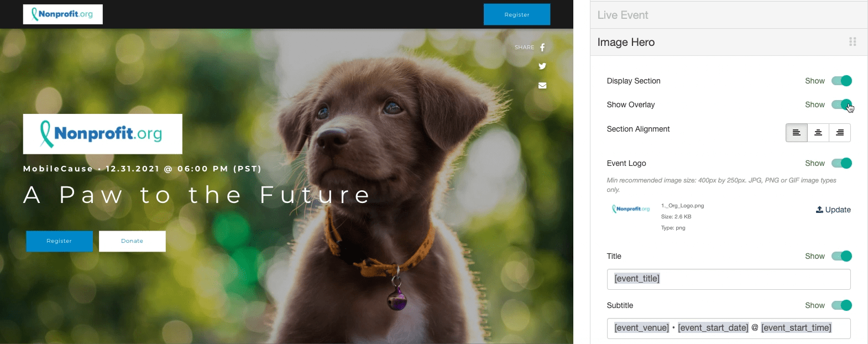Click the SHARE label
This screenshot has width=868, height=344.
point(525,48)
